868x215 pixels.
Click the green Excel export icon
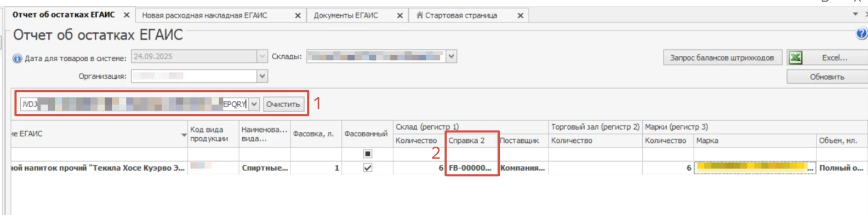coord(795,57)
